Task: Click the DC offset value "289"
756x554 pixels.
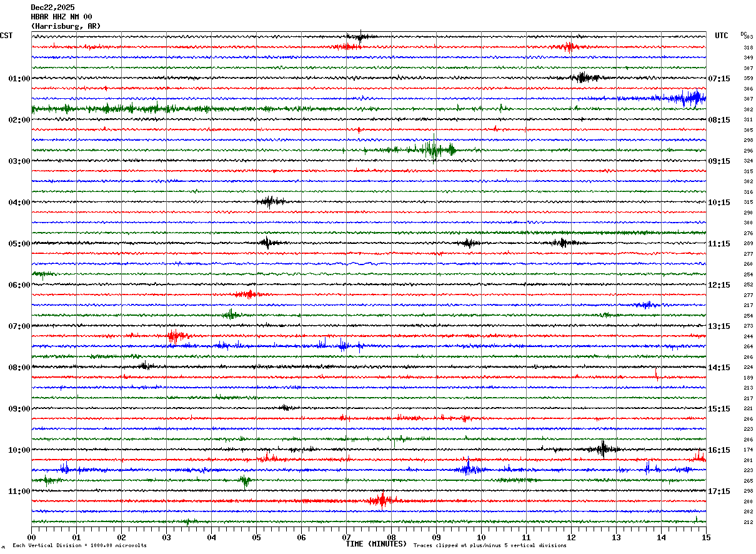Action: [x=748, y=244]
